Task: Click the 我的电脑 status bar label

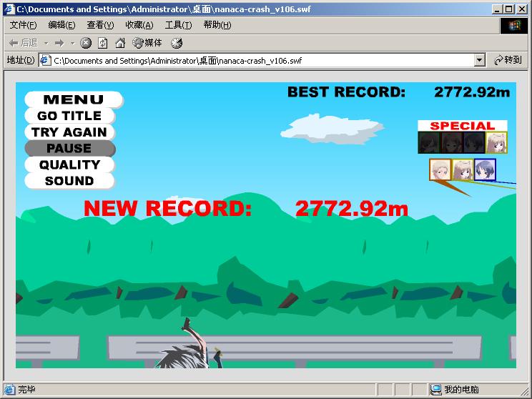Action: tap(461, 390)
